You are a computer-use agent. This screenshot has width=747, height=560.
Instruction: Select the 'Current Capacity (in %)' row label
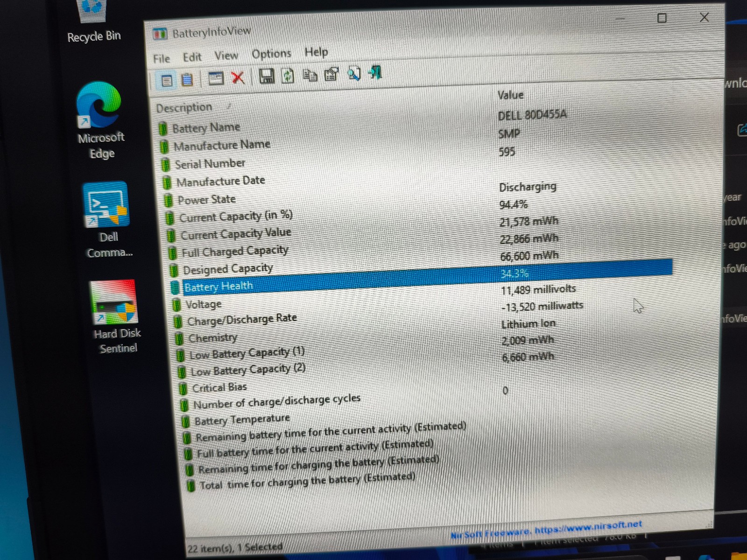point(236,217)
